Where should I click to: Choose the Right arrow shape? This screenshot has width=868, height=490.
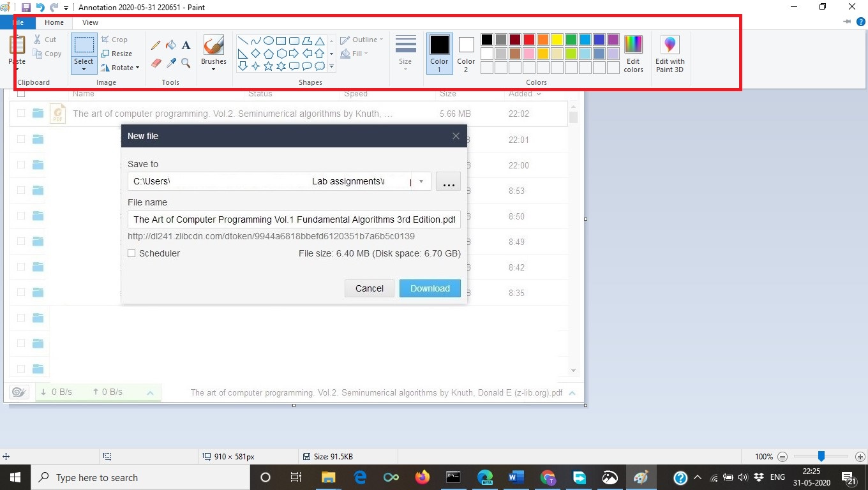[x=294, y=54]
